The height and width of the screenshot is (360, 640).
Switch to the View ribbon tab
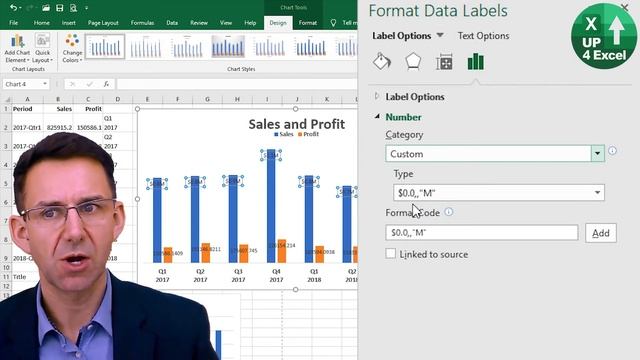click(226, 23)
